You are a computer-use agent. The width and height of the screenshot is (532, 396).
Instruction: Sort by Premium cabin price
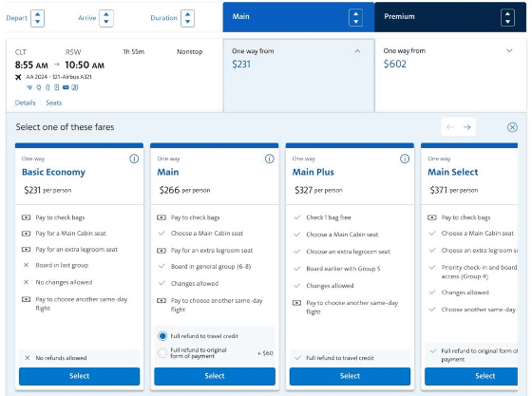tap(507, 18)
